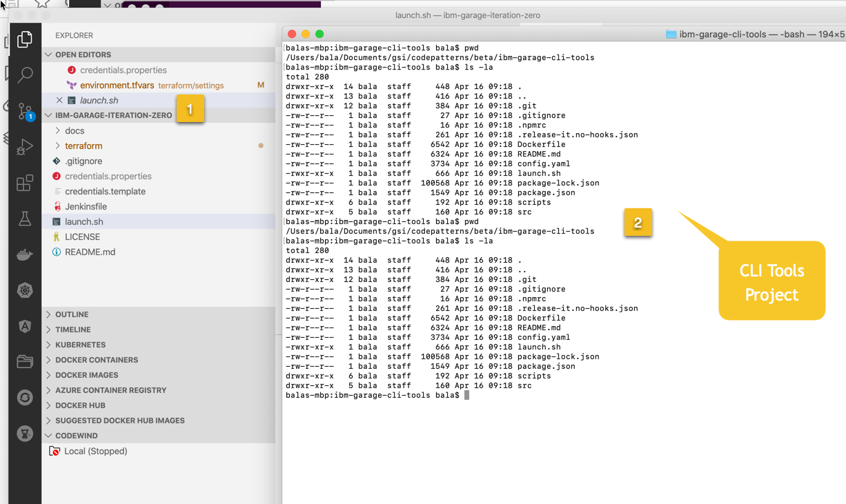Image resolution: width=846 pixels, height=504 pixels.
Task: Click the Jenkinsfile file icon
Action: click(x=57, y=207)
